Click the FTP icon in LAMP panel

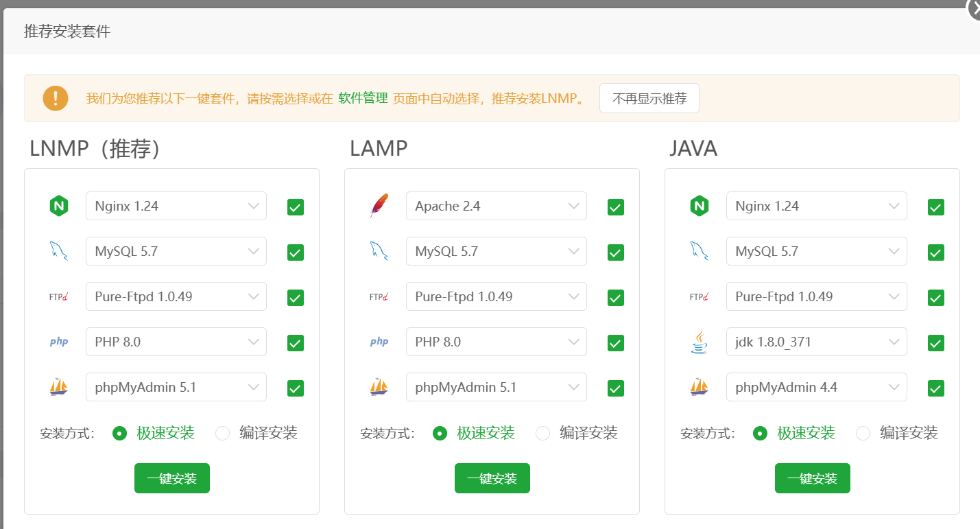[x=379, y=297]
